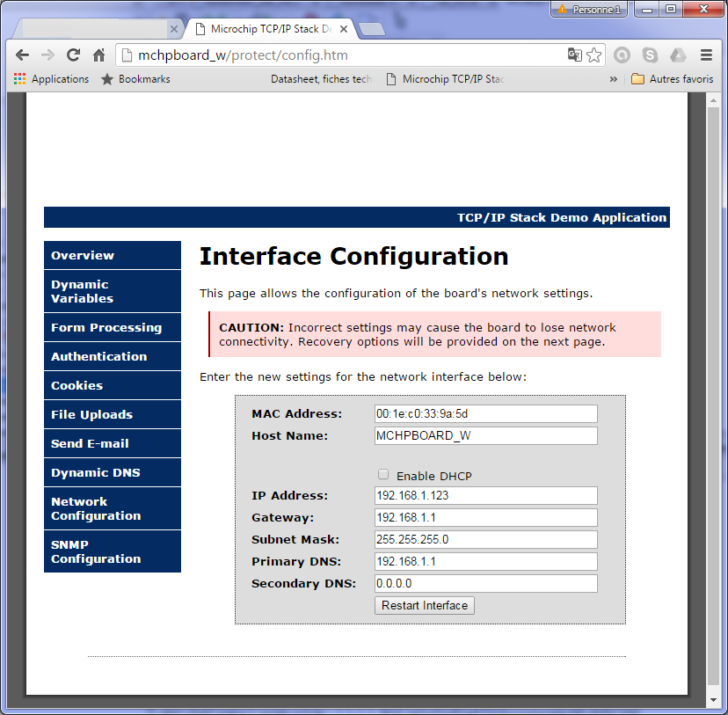Click the Secondary DNS field
The image size is (728, 715).
[485, 583]
